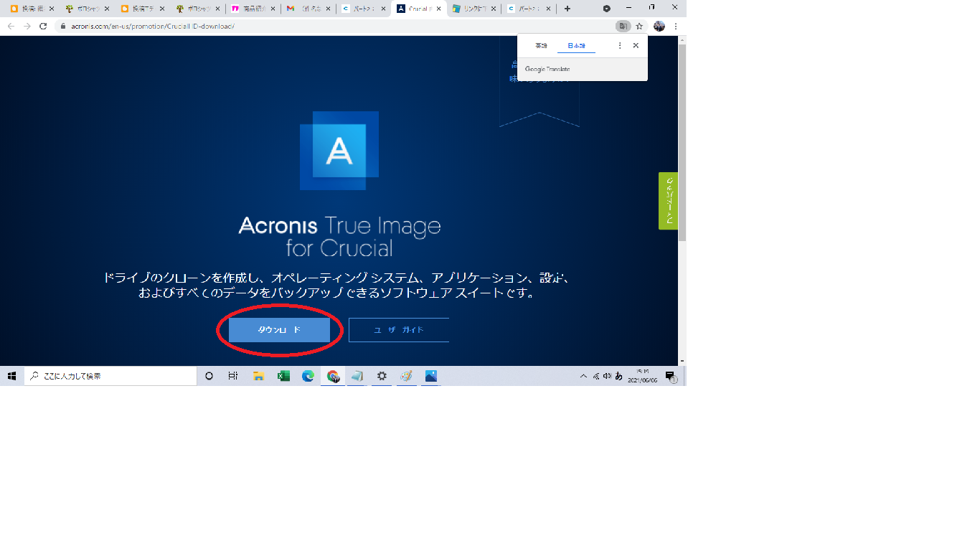This screenshot has height=551, width=980.
Task: Expand hidden system tray icons chevron
Action: 584,376
